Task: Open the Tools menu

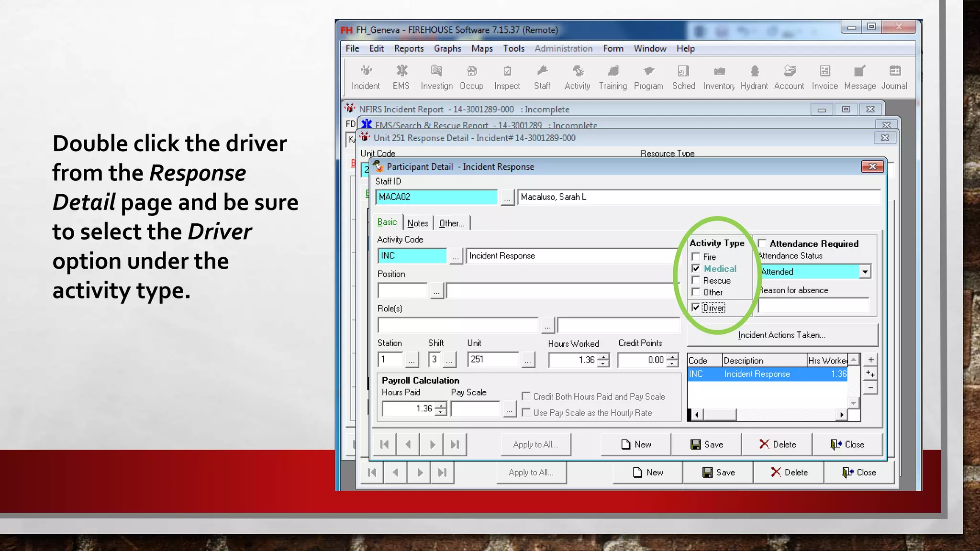Action: click(513, 48)
